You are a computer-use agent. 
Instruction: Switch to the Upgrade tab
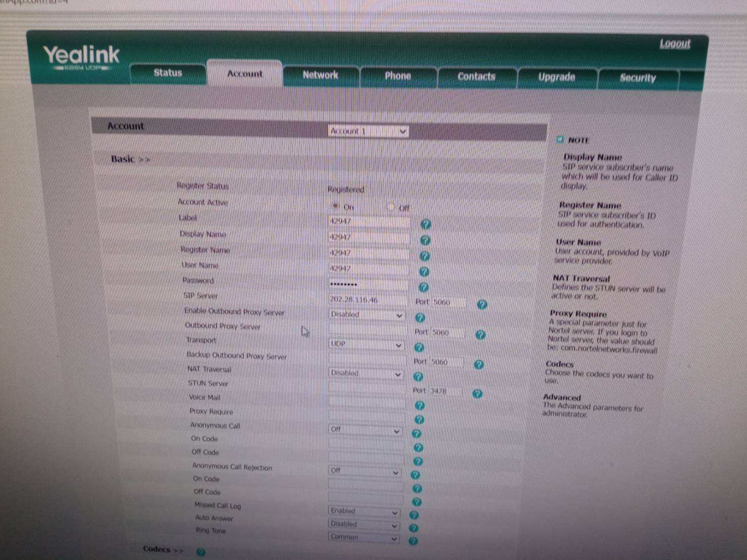[556, 77]
